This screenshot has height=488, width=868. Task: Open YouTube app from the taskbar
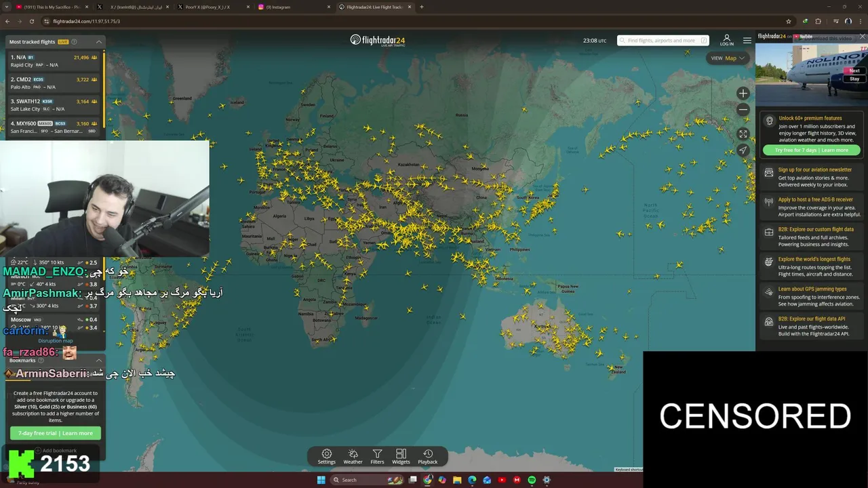(502, 480)
